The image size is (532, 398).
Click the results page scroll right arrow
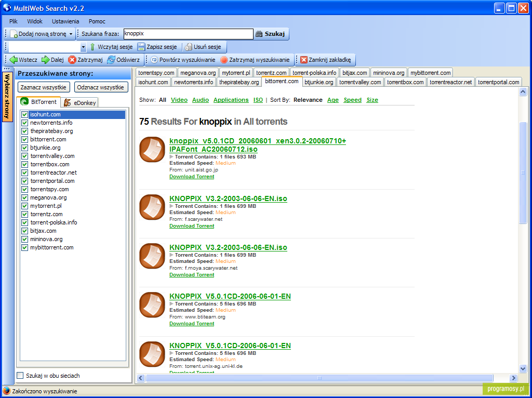pos(513,378)
